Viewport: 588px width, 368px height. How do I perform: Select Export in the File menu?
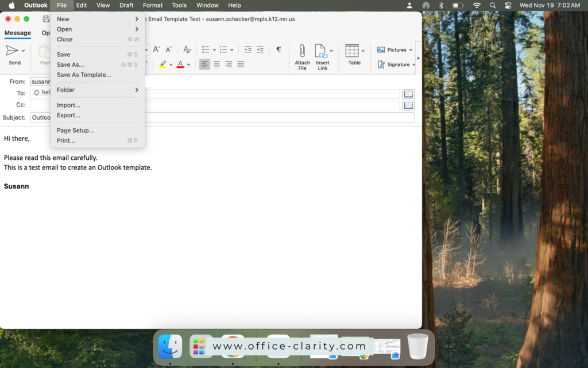point(69,115)
